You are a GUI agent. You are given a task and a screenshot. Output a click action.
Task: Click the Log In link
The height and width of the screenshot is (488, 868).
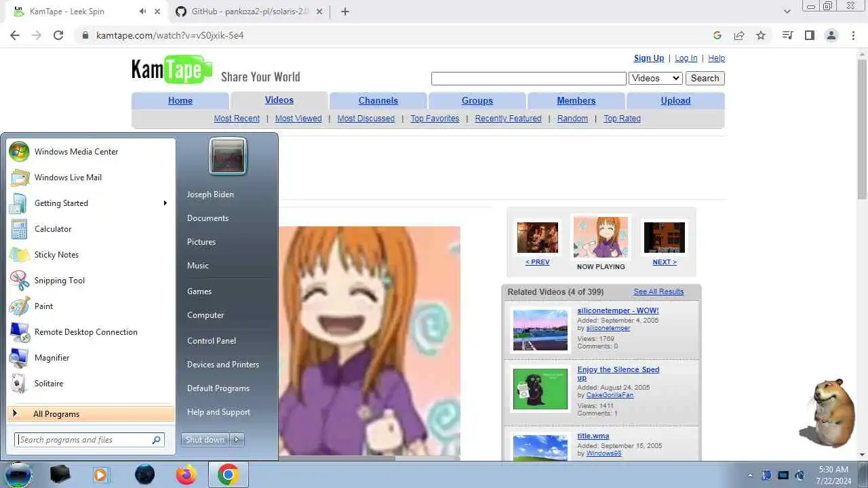coord(686,58)
